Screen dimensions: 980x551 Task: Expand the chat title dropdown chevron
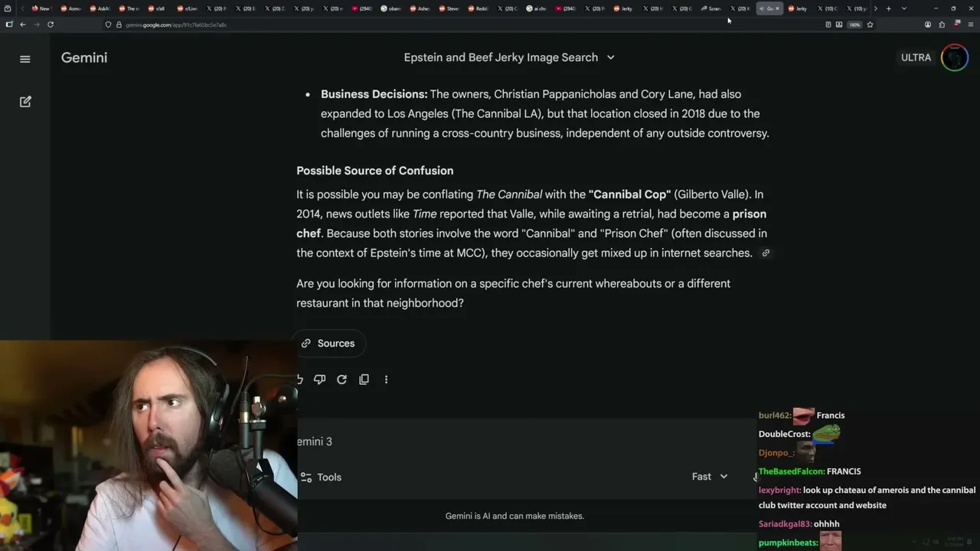(610, 57)
